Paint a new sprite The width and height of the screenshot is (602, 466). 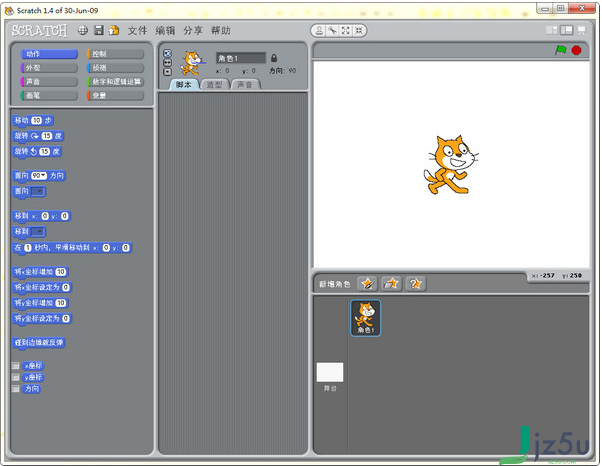pos(367,284)
